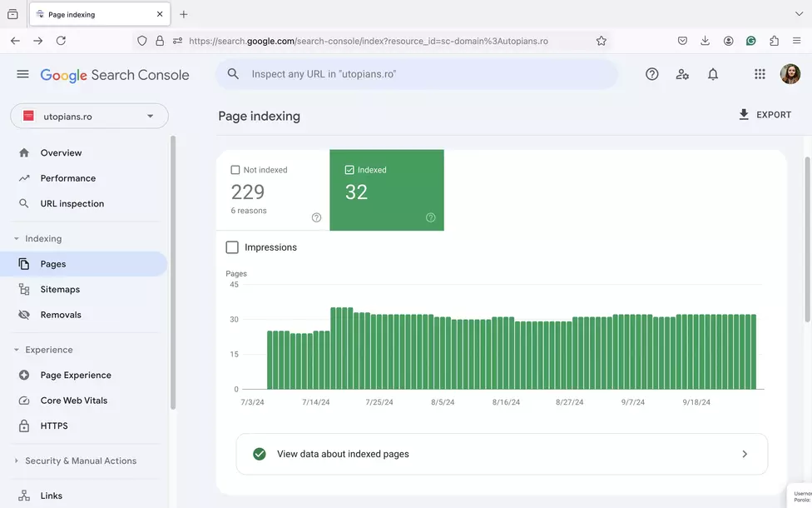Open the utopians.ro property dropdown
This screenshot has width=812, height=508.
tap(90, 116)
